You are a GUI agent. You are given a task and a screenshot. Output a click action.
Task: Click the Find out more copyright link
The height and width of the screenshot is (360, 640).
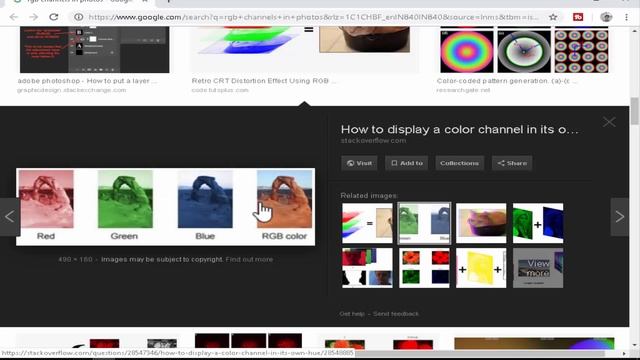point(249,259)
